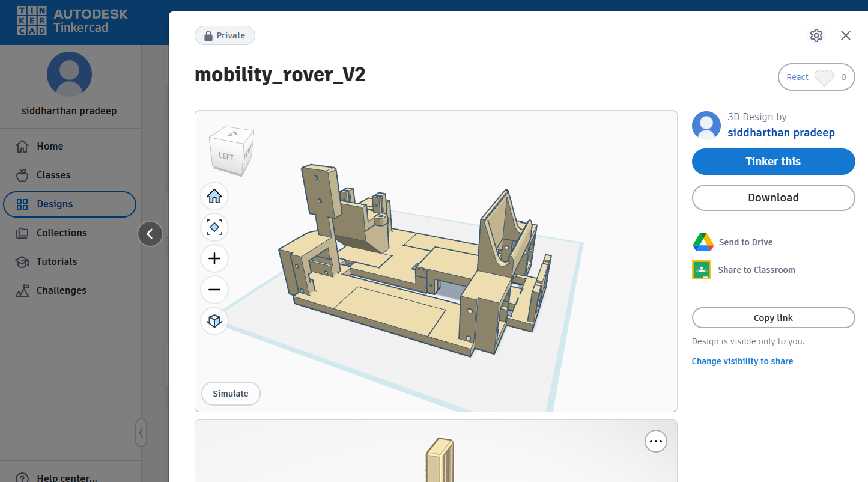Switch perspective with the cube view icon
This screenshot has width=868, height=482.
click(214, 321)
